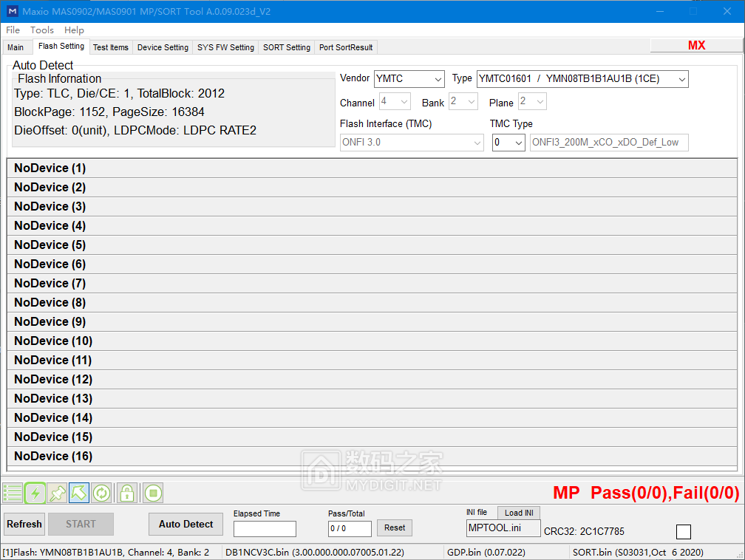Select the NoDevice (2) row
Screen dimensions: 745x560
(372, 188)
